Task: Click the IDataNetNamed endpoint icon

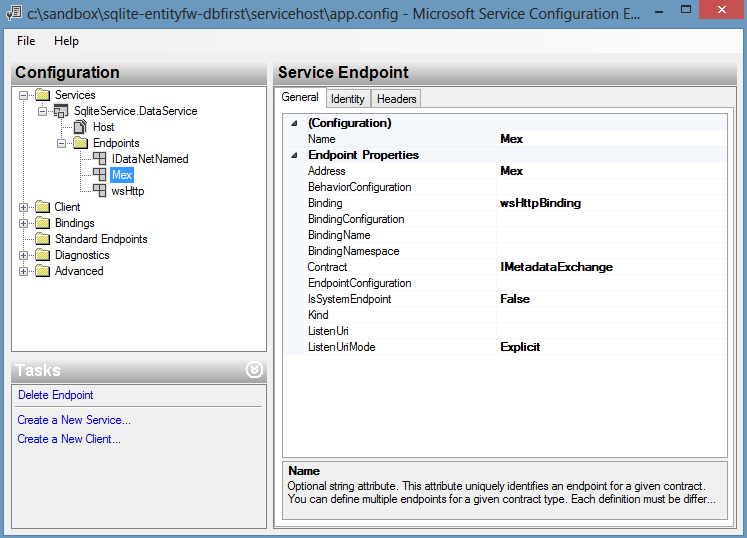Action: click(x=100, y=159)
